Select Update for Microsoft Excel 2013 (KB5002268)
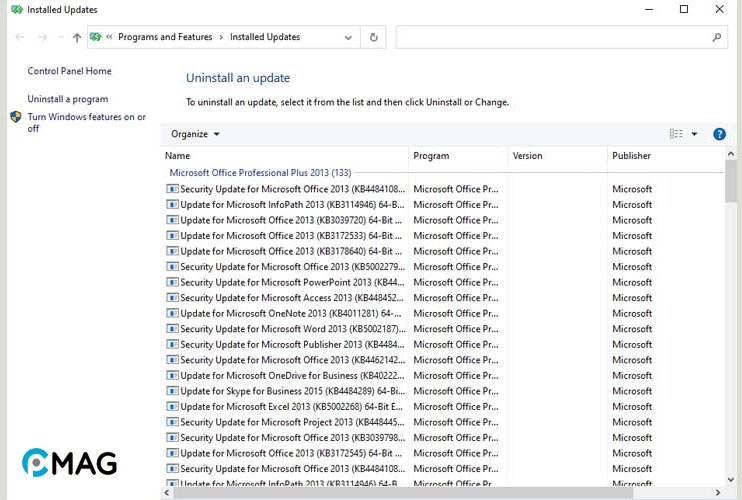The image size is (742, 500). pyautogui.click(x=292, y=407)
